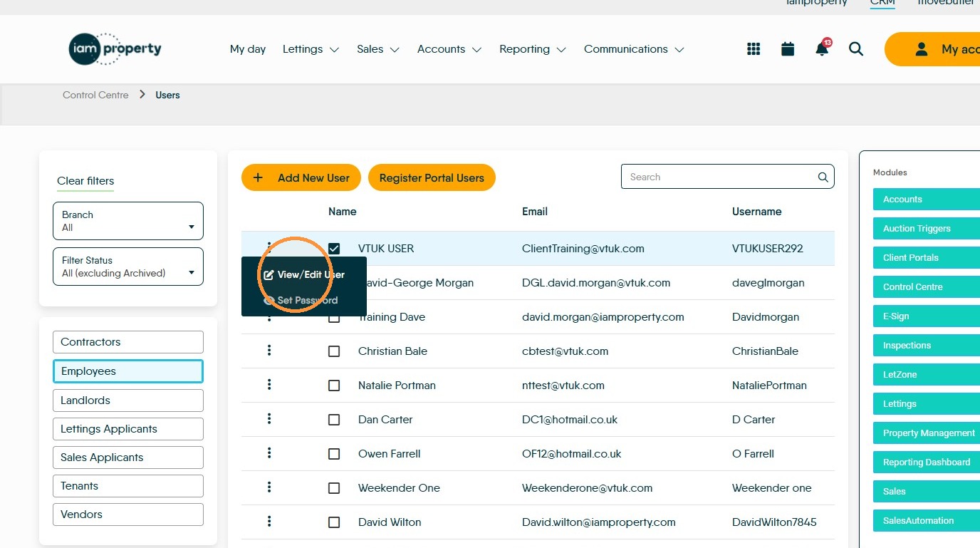Select the E-Sign module

pos(927,316)
